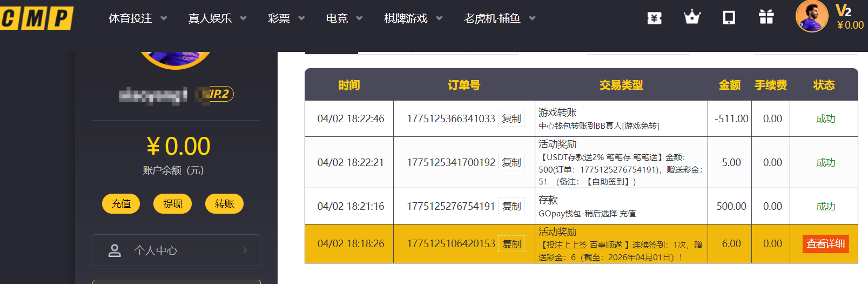868x284 pixels.
Task: Click 游戏转账 transaction type text
Action: (x=557, y=113)
